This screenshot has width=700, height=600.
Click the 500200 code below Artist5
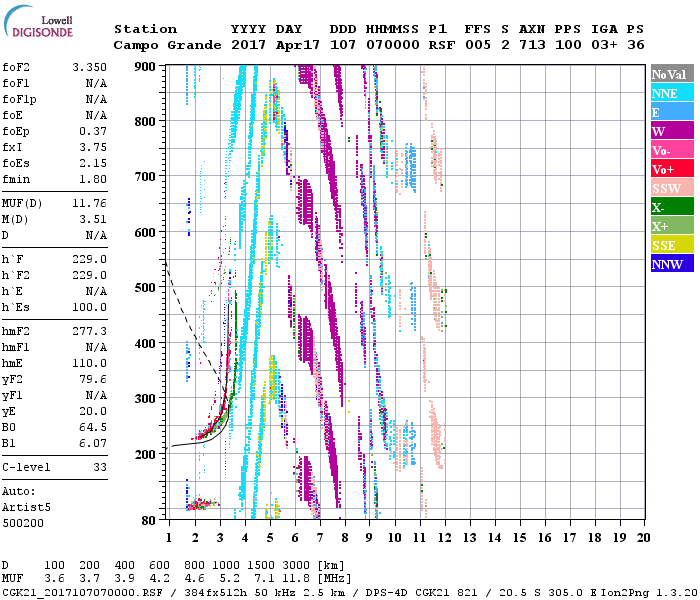tap(23, 523)
